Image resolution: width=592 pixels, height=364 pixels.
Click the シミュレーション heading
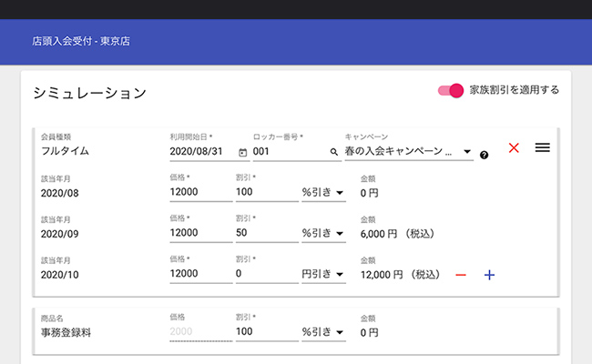click(x=90, y=93)
